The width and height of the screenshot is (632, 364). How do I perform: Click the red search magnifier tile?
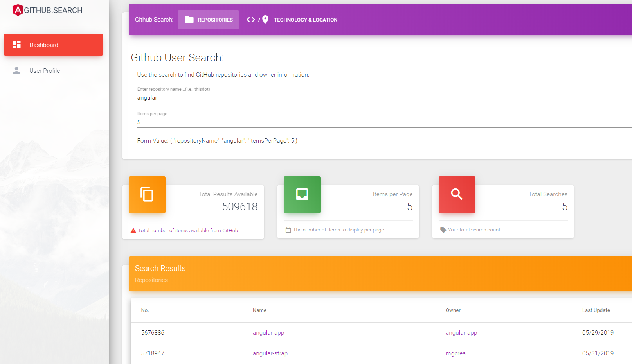pyautogui.click(x=457, y=195)
